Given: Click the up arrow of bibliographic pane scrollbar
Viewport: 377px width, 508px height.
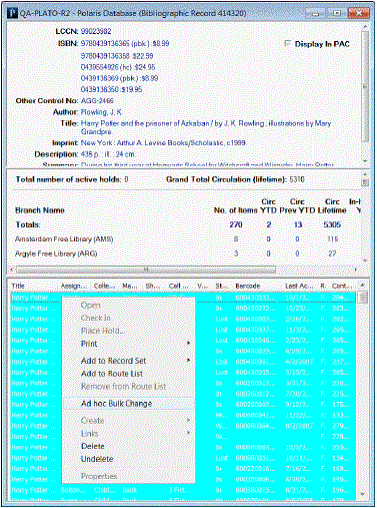Looking at the screenshot, I should tap(365, 26).
